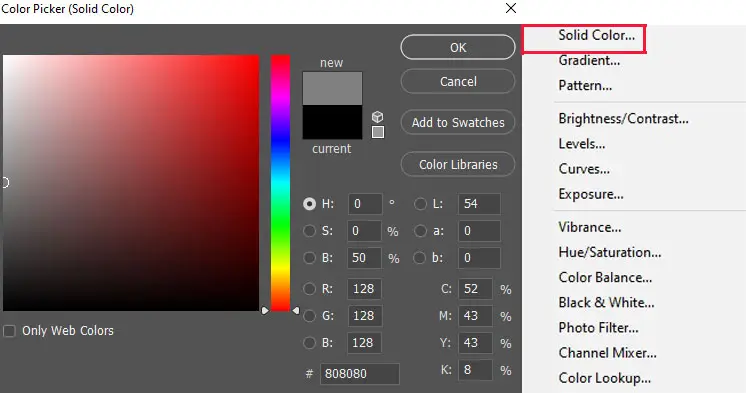Click the H hue value field

[x=365, y=204]
